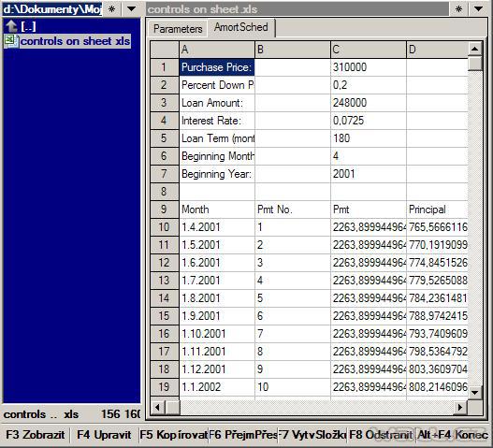Click the scroll down arrow of the sheet
Screen dimensions: 493x448
475,392
